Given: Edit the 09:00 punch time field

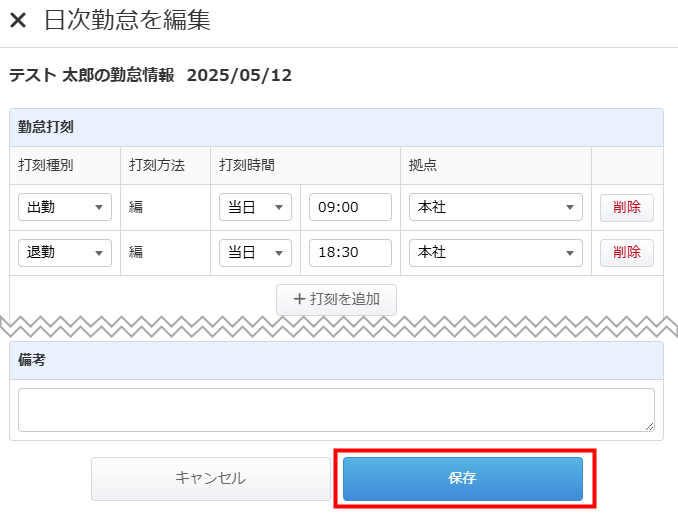Looking at the screenshot, I should (x=350, y=207).
